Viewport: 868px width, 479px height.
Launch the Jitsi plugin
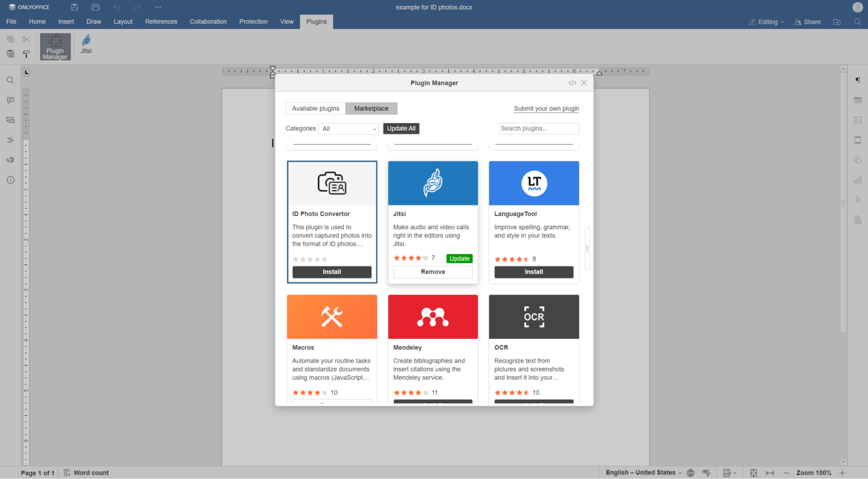86,45
